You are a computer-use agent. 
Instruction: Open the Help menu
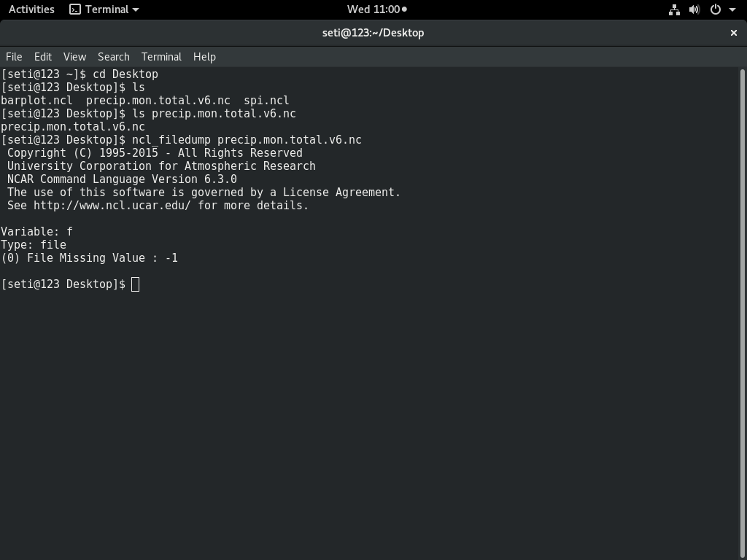point(204,57)
